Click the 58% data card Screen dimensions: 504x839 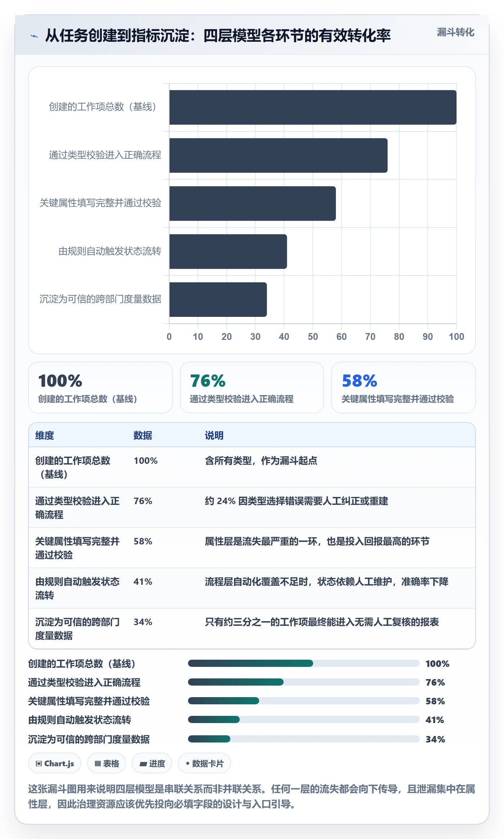point(404,387)
